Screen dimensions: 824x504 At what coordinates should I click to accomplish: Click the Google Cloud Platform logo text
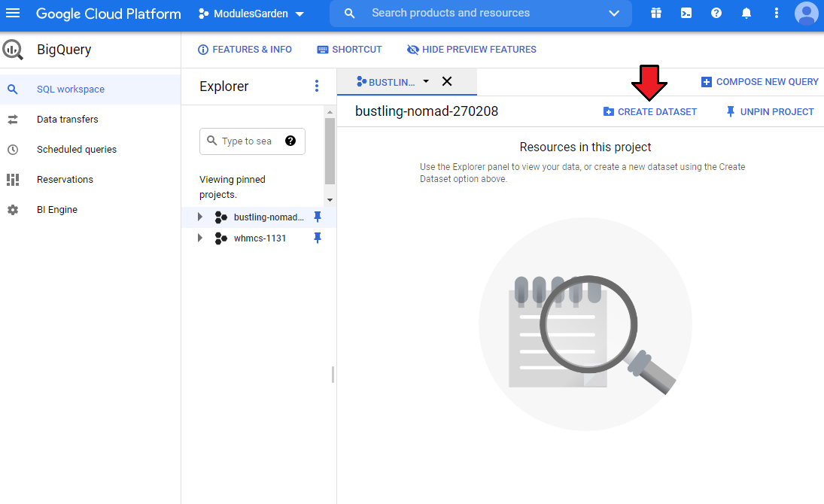(x=108, y=14)
